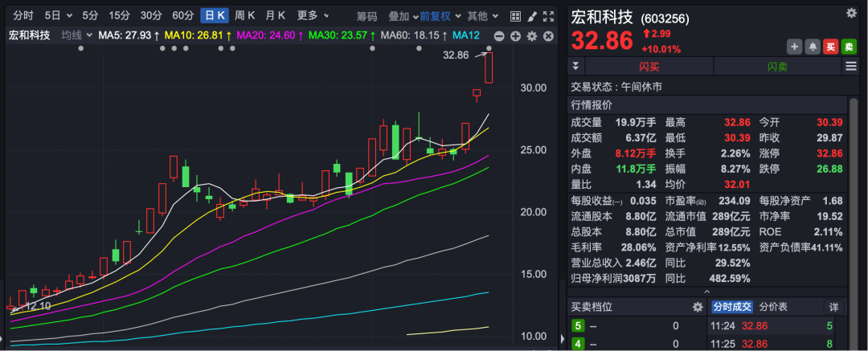The width and height of the screenshot is (868, 351).
Task: Zoom out the K-line chart with minus icon
Action: [x=499, y=36]
